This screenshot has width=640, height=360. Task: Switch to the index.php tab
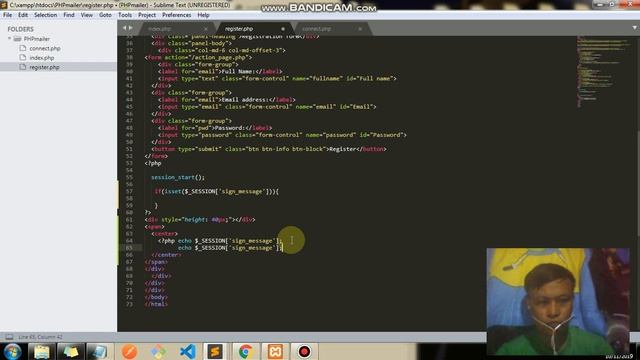pyautogui.click(x=160, y=29)
